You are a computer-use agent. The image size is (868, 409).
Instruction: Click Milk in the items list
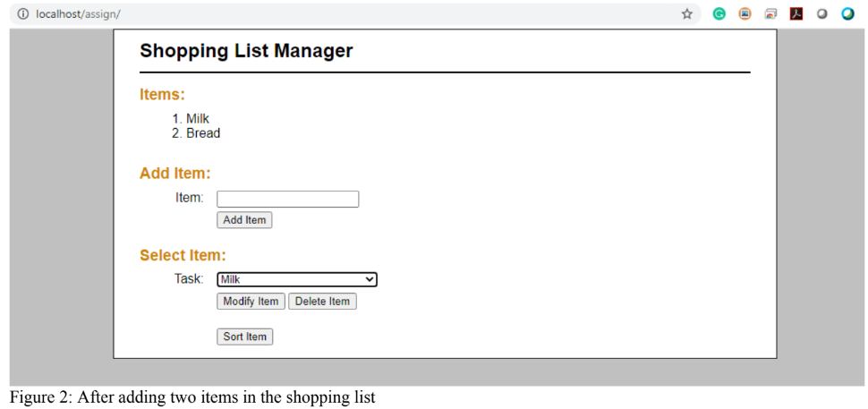(x=198, y=119)
